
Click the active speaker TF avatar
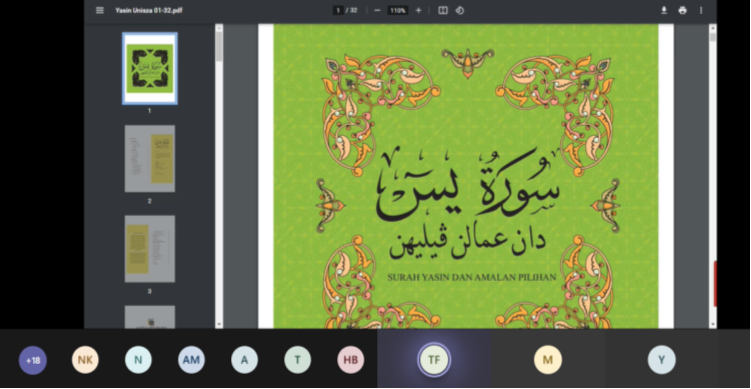(434, 360)
